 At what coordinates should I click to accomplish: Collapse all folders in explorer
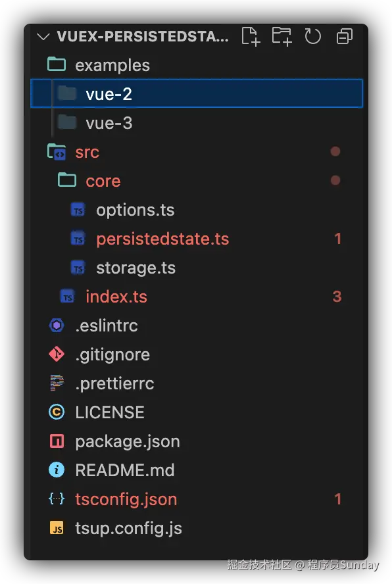pos(344,37)
